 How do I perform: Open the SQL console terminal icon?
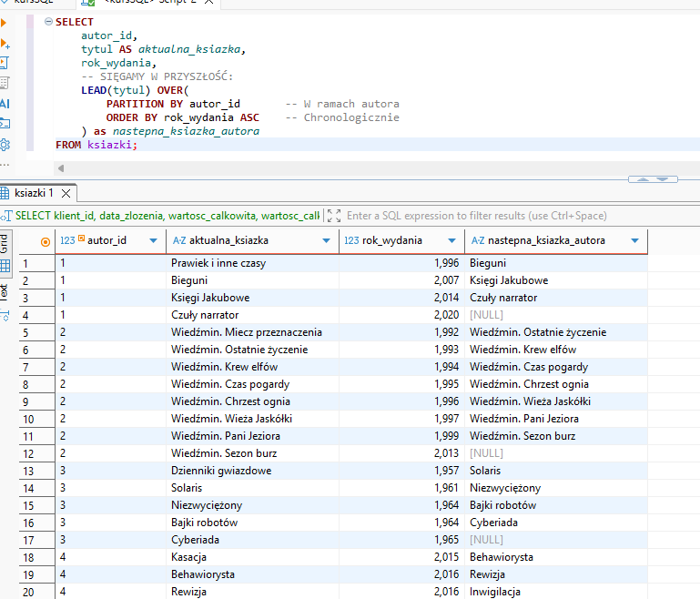pos(4,124)
